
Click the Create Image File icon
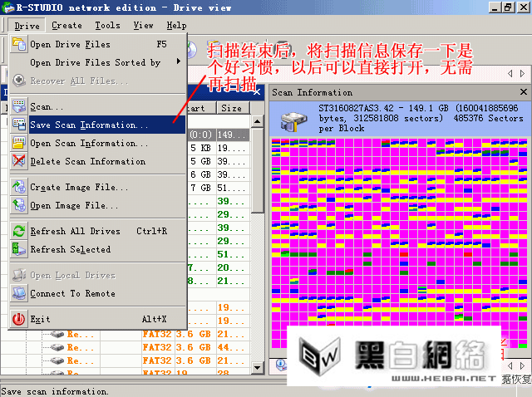coord(18,188)
